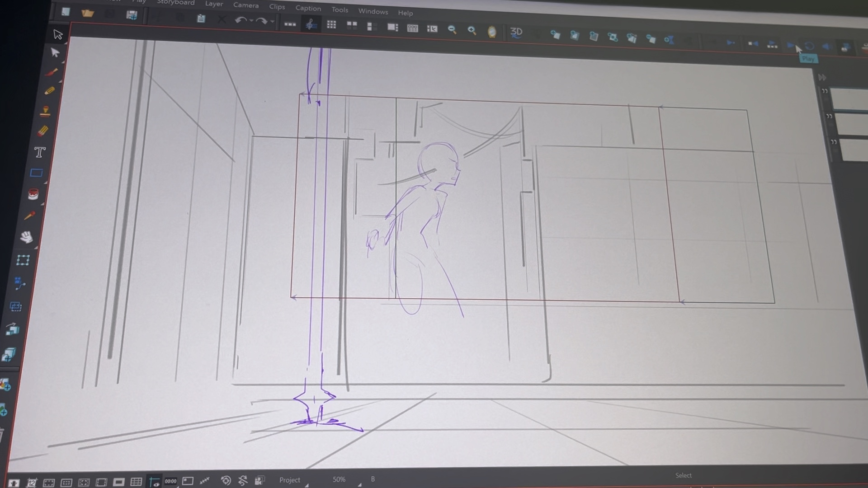Click the Zoom Out magnifier
Image resolution: width=868 pixels, height=488 pixels.
pyautogui.click(x=452, y=30)
